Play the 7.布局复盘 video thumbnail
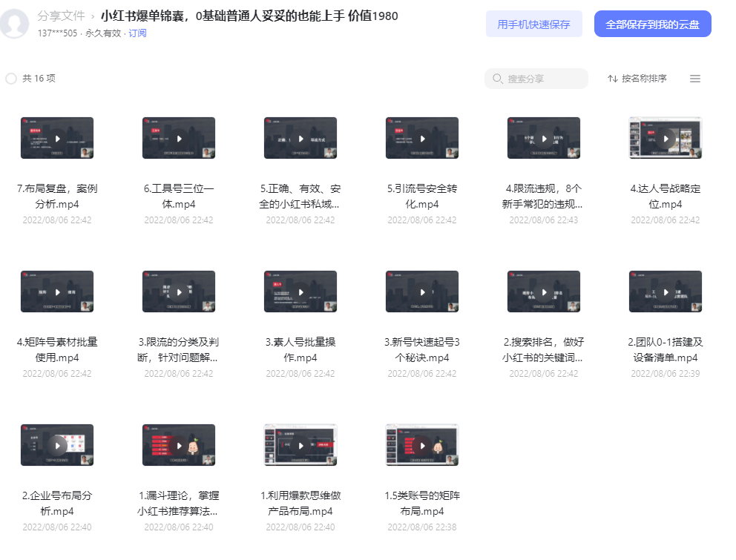This screenshot has height=560, width=736. pyautogui.click(x=57, y=138)
